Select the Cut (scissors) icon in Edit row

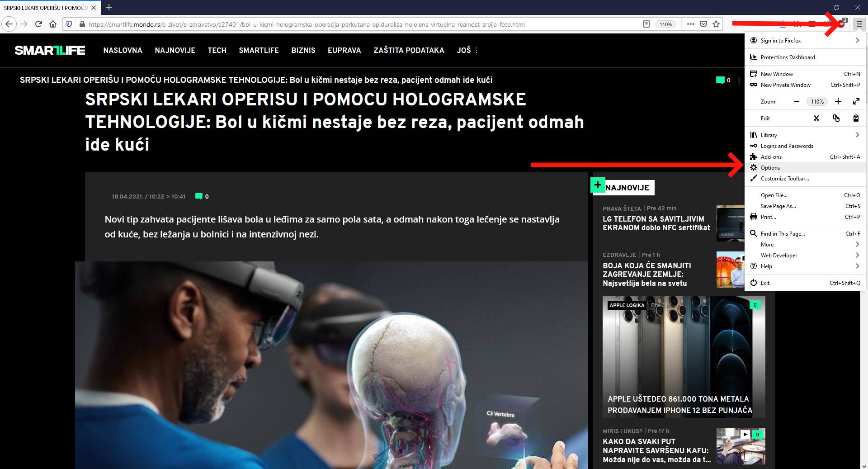coord(816,118)
